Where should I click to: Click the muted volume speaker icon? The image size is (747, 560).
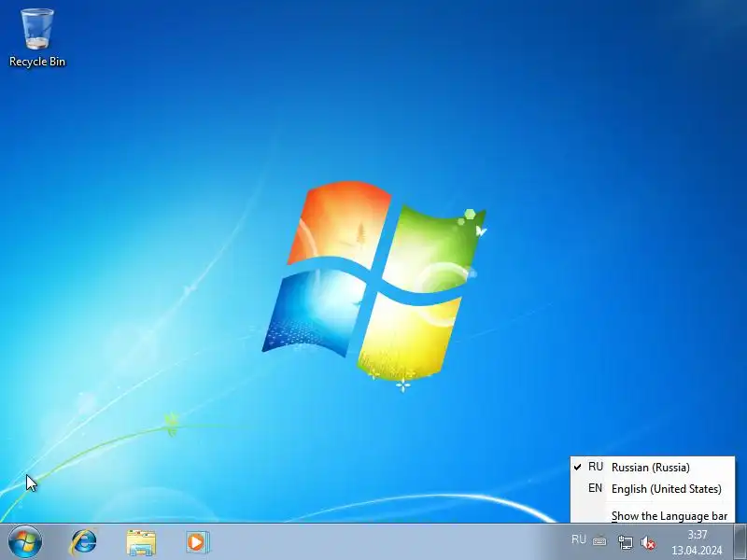648,542
